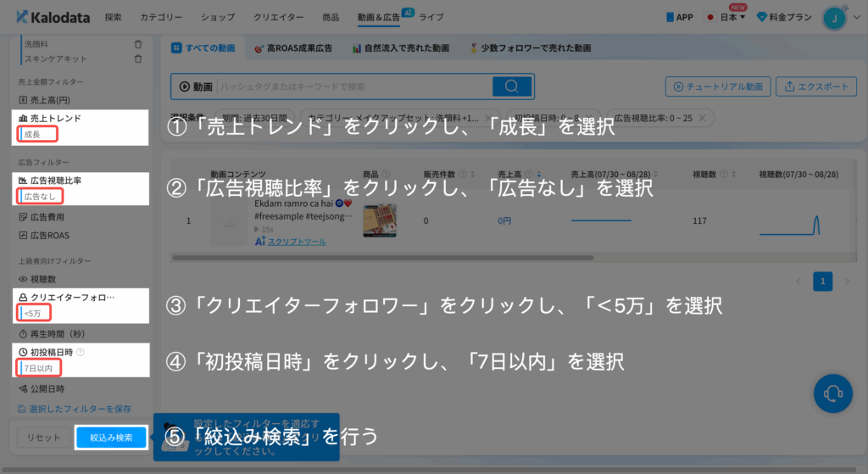Select the 7日以内 value
Image resolution: width=868 pixels, height=474 pixels.
tap(39, 368)
